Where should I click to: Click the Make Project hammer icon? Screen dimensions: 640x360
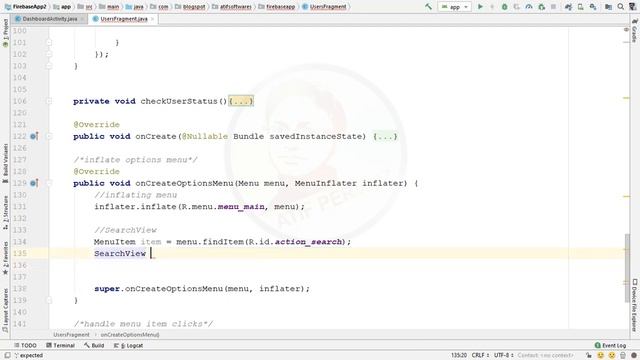point(428,7)
